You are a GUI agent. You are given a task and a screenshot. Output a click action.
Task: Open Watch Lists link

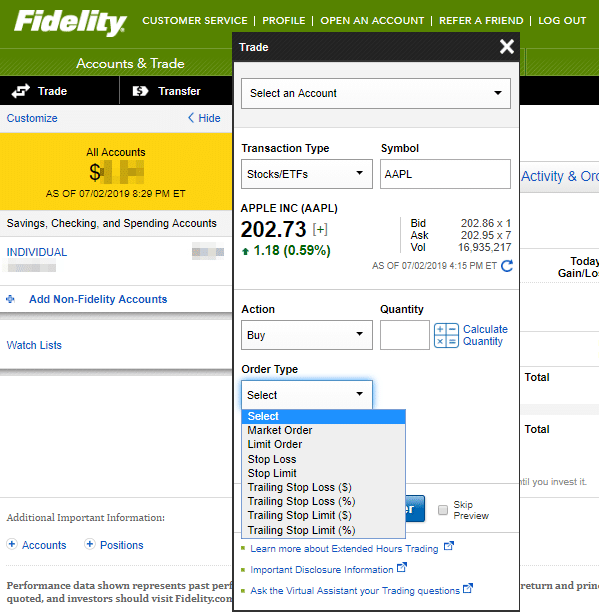(x=34, y=345)
